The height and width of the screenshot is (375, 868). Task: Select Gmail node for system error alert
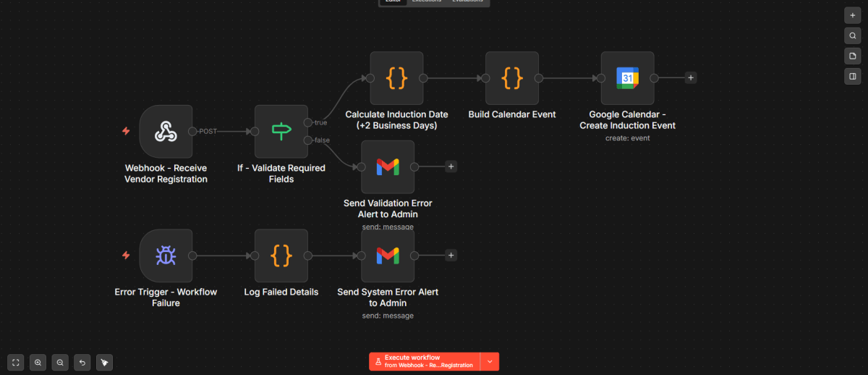click(x=388, y=256)
